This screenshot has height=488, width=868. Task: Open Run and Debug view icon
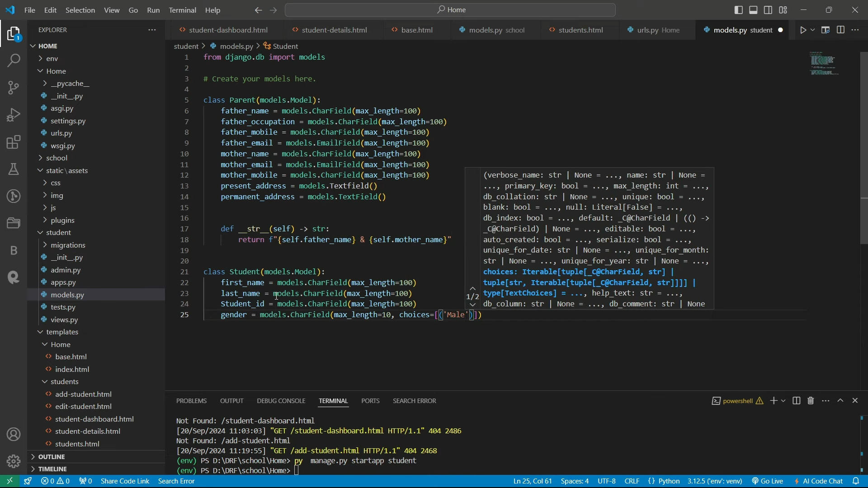(x=14, y=115)
